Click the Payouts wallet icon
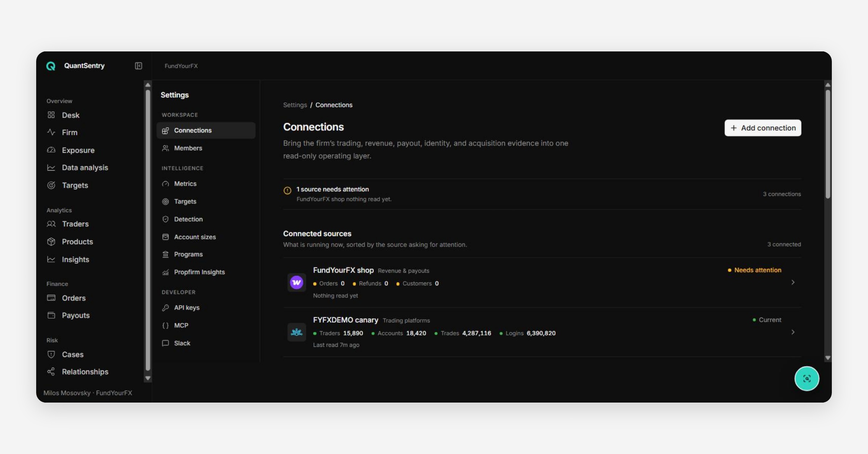Viewport: 868px width, 454px height. (x=51, y=315)
